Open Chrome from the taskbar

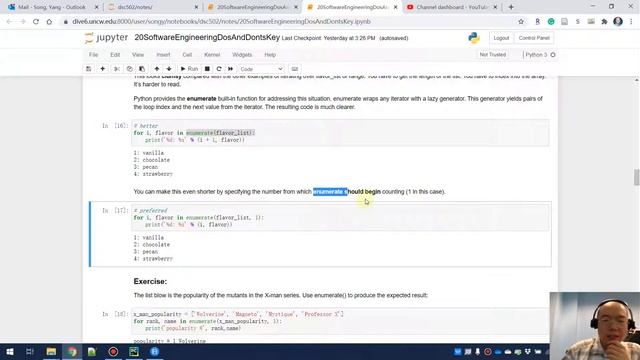[x=72, y=351]
